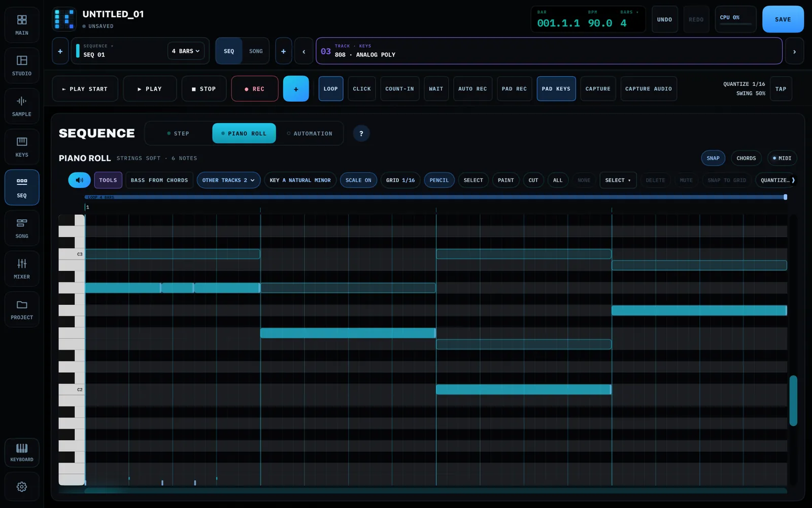Open the question mark help icon
The width and height of the screenshot is (812, 508).
coord(361,134)
